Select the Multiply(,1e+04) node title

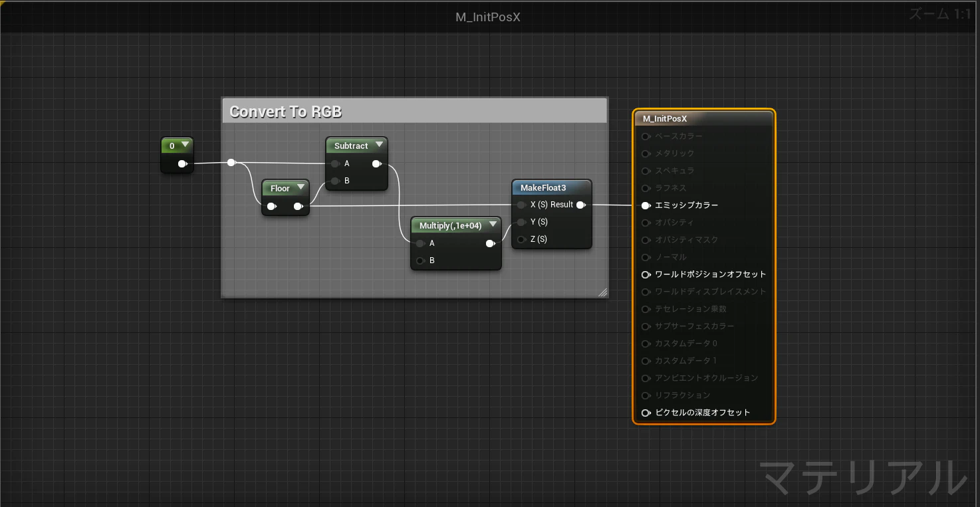point(451,226)
